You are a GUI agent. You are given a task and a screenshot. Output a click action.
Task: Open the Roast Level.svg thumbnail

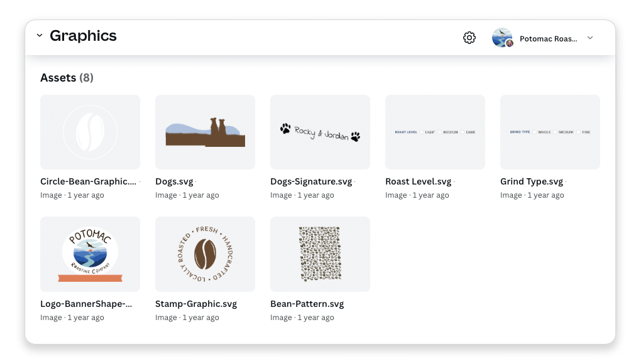435,132
